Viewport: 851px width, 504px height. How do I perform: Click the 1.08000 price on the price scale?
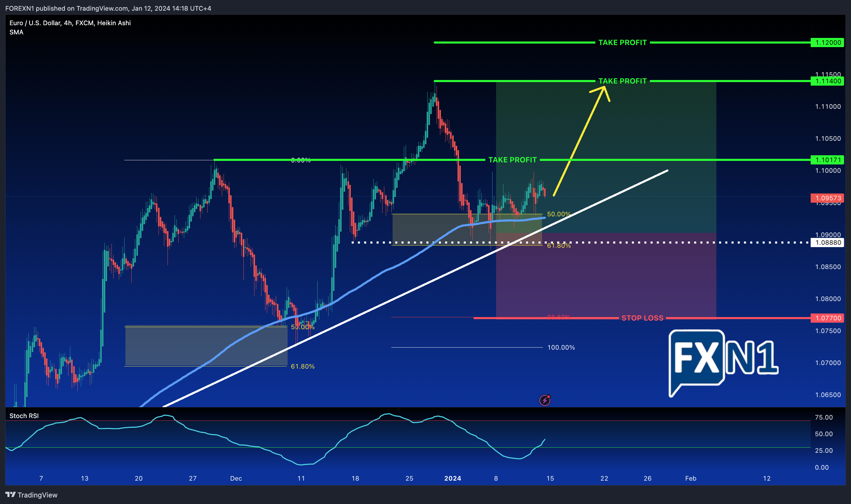coord(828,299)
